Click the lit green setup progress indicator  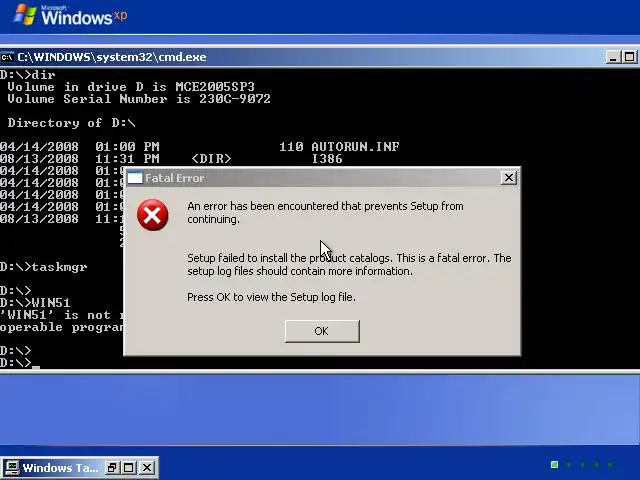click(554, 464)
